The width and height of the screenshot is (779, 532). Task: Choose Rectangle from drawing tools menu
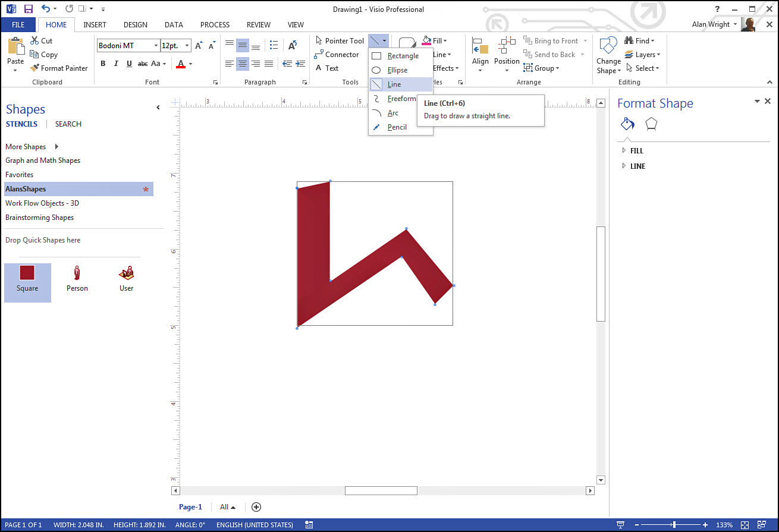point(401,56)
